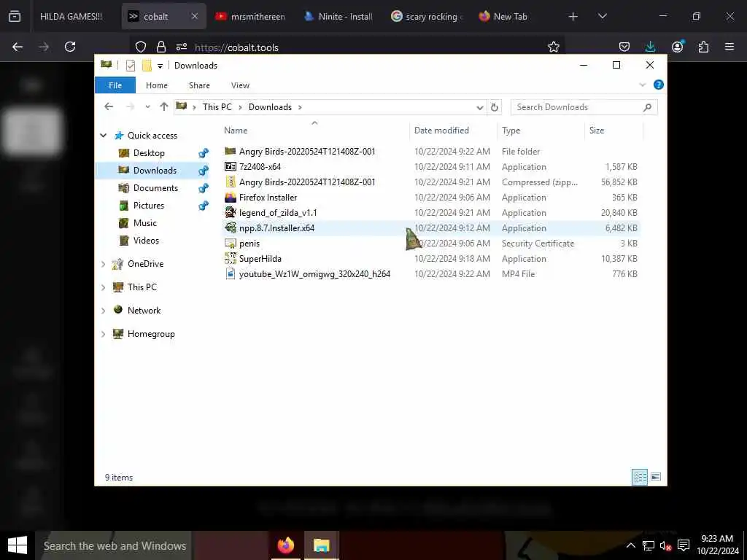
Task: Open Customize Quick Access Toolbar dropdown
Action: tap(160, 66)
